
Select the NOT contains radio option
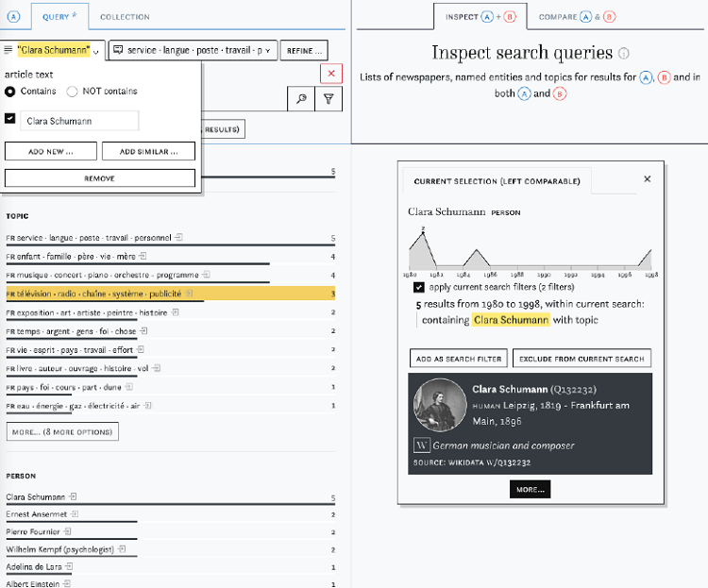(73, 92)
